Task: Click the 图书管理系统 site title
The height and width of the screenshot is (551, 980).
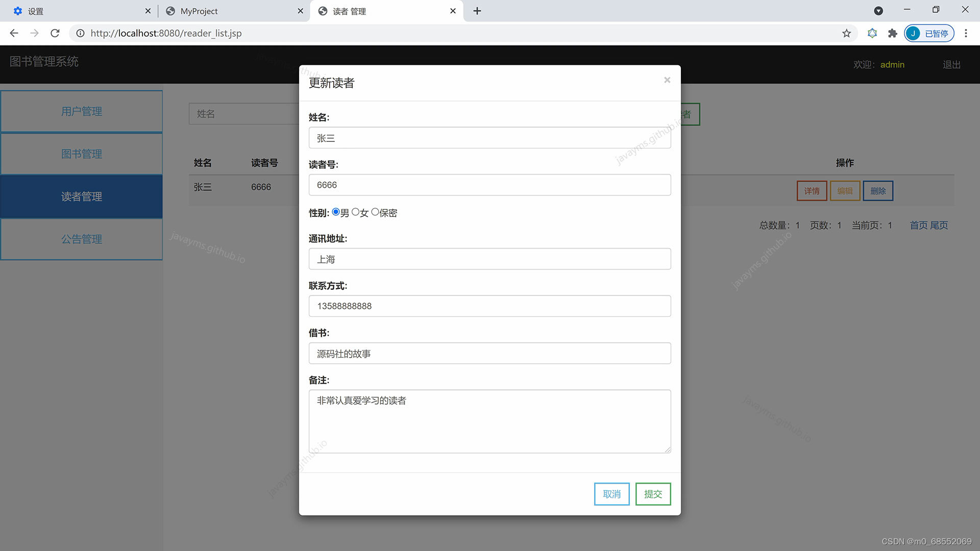Action: 44,61
